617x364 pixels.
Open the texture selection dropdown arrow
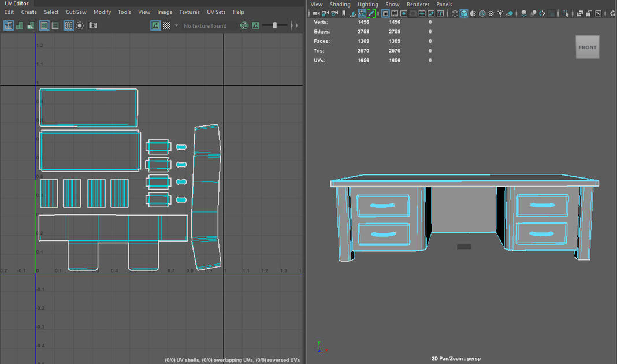(176, 25)
